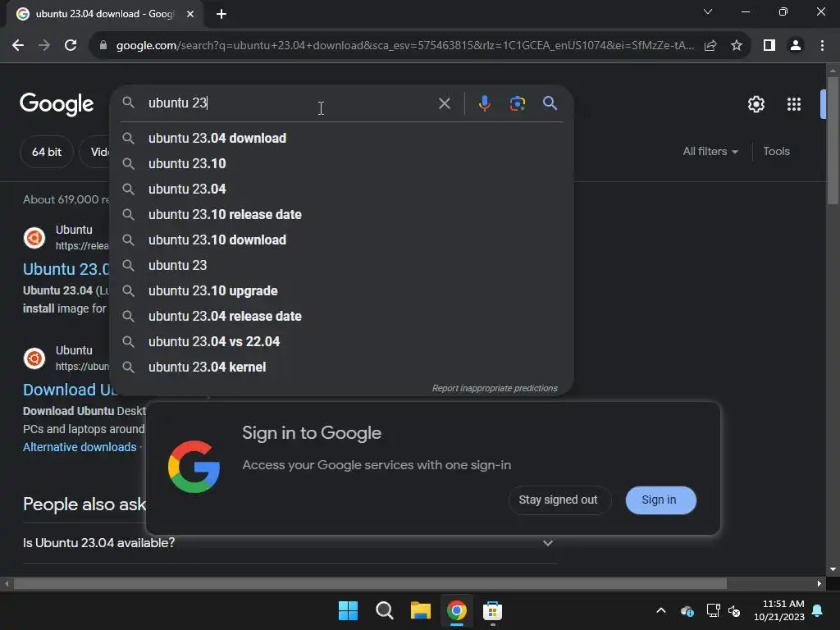Screen dimensions: 840x630
Task: Choose suggestion 'ubuntu 23.10 upgrade'
Action: (341, 291)
